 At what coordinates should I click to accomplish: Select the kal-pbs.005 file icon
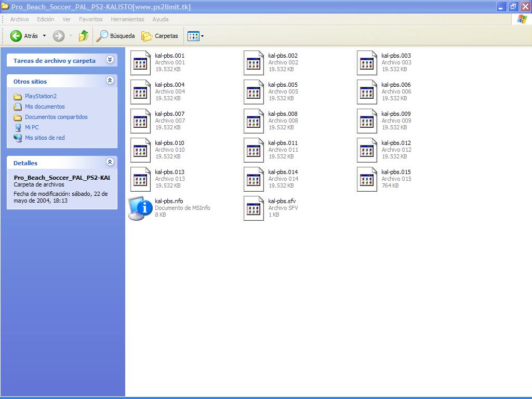(254, 92)
